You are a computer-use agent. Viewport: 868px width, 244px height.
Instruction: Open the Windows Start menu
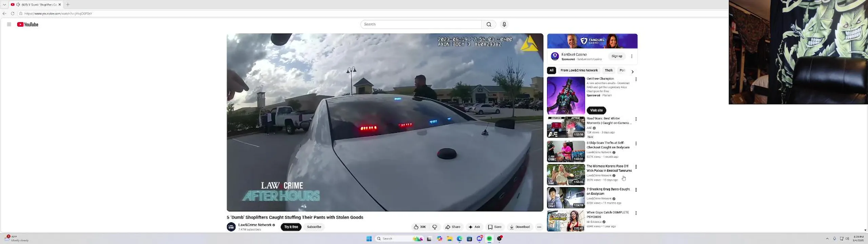click(369, 239)
